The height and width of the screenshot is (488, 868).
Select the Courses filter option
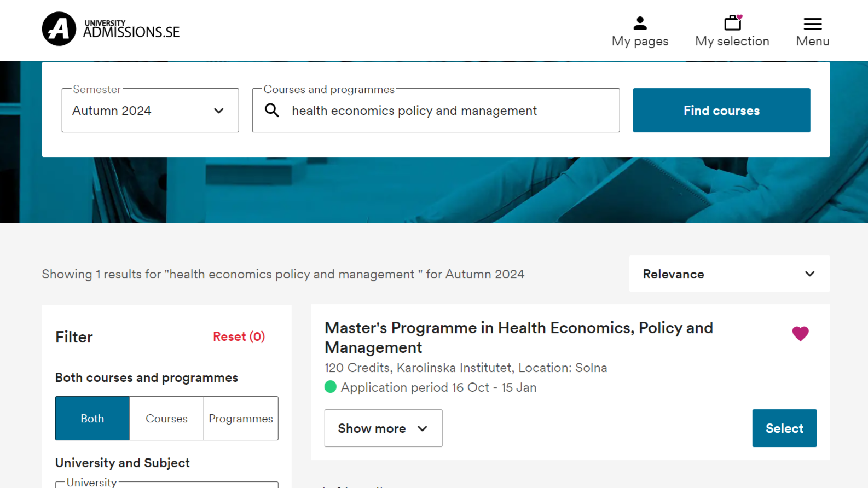point(166,419)
